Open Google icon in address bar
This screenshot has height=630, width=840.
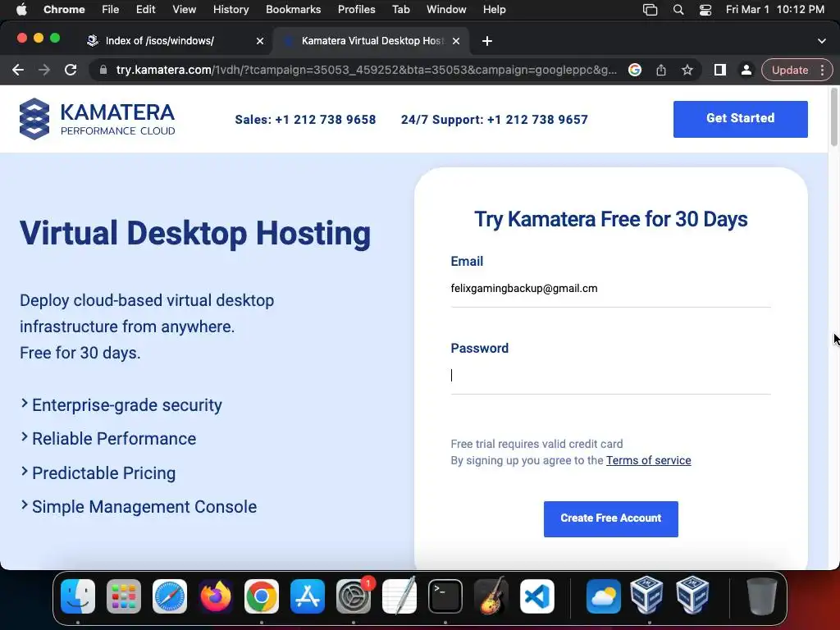coord(635,71)
